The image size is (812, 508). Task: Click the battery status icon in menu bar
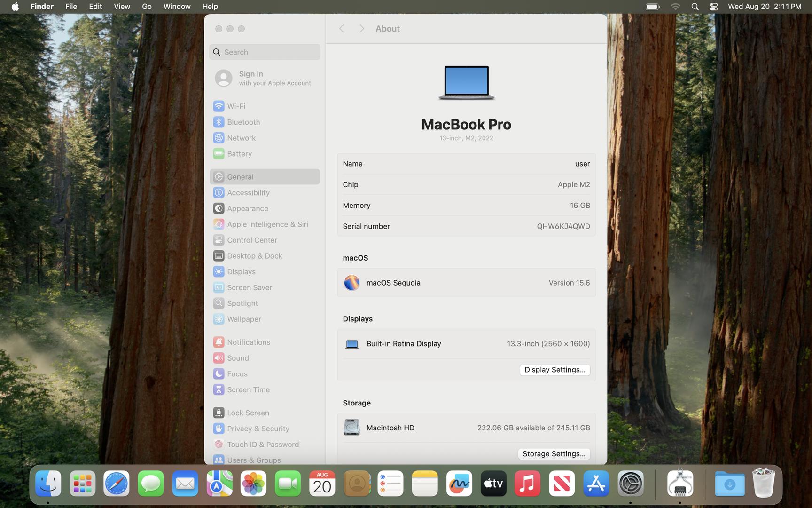pyautogui.click(x=652, y=7)
